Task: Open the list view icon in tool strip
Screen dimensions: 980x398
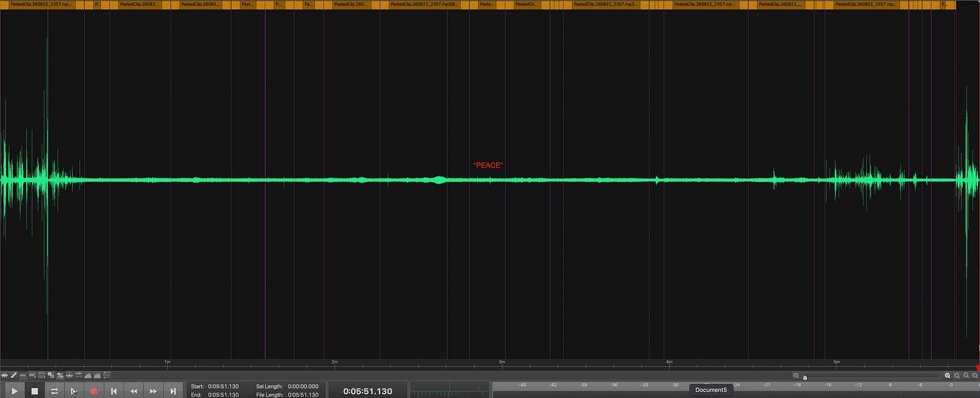Action: point(107,375)
